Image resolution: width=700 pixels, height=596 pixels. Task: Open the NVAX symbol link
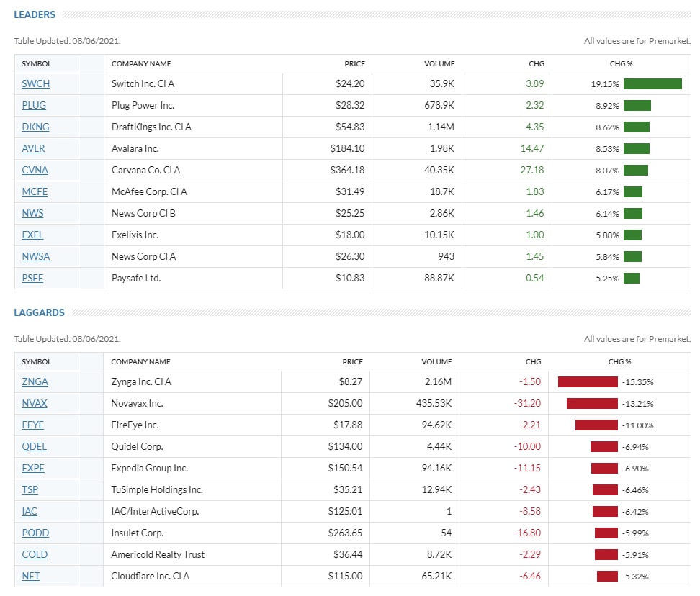[35, 403]
